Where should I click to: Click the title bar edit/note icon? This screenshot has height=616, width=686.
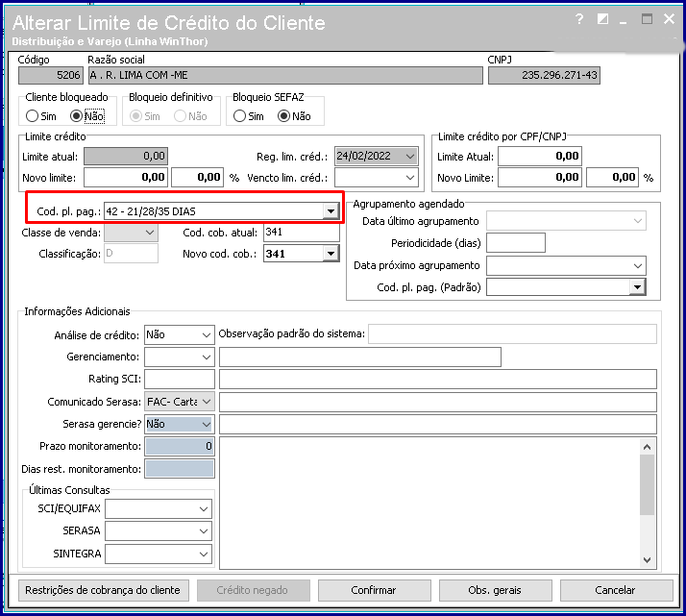602,19
